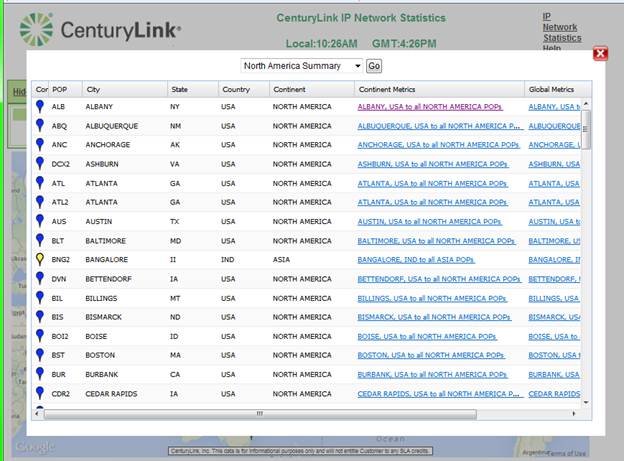Click the blue pin icon for AUS Austin

[40, 221]
